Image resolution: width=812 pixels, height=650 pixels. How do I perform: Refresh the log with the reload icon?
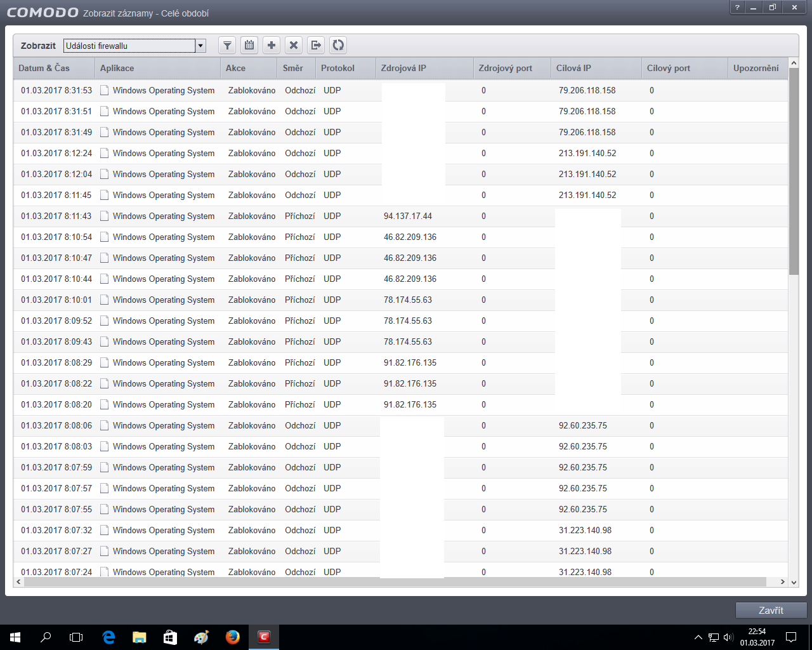coord(338,45)
